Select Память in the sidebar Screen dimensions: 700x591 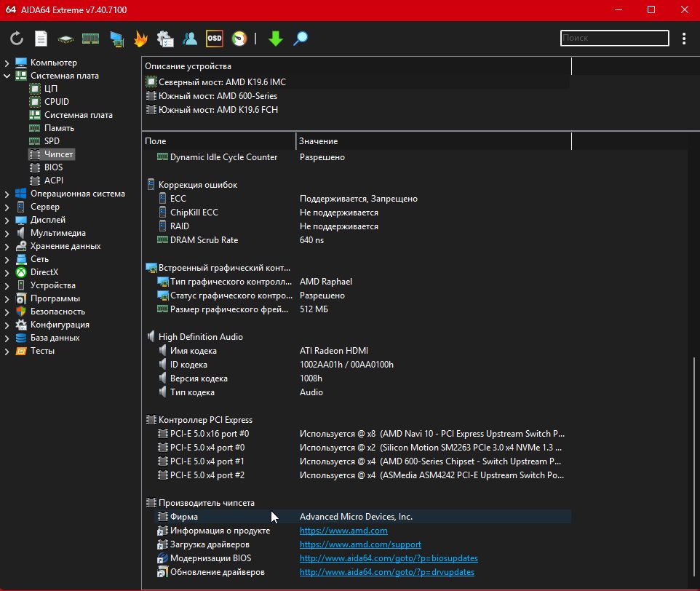click(59, 128)
